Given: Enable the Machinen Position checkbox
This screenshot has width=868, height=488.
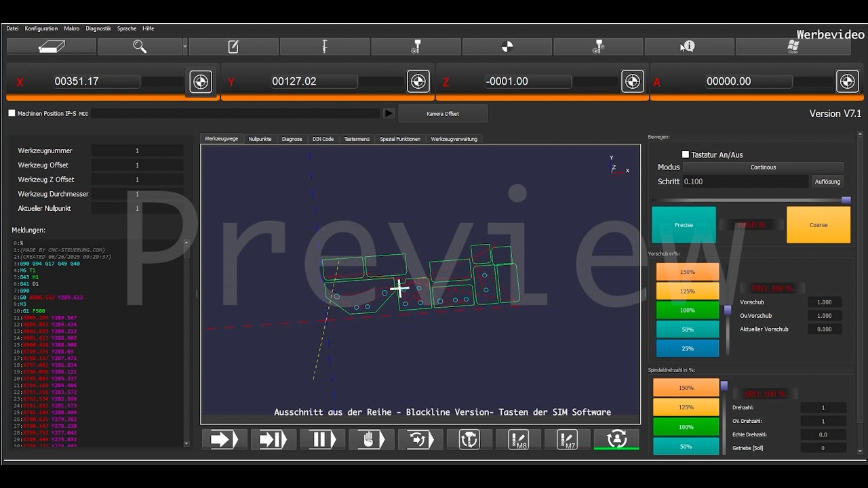Looking at the screenshot, I should (12, 113).
